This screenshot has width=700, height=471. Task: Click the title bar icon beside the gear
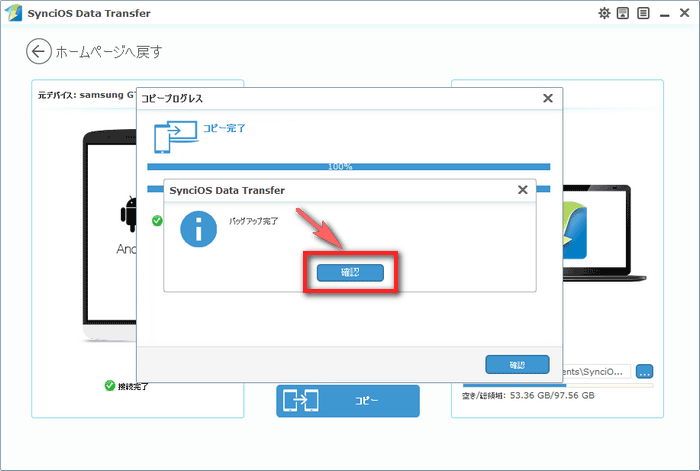(623, 13)
